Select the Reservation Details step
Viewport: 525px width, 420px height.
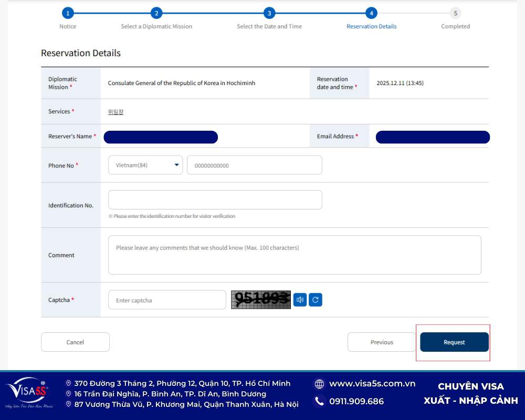(371, 13)
